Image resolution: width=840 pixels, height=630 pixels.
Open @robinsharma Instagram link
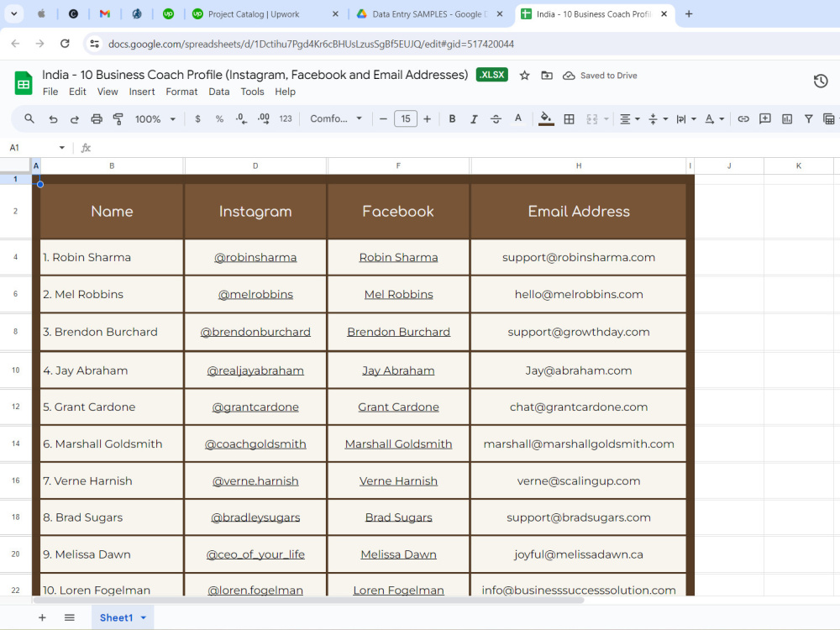coord(255,257)
